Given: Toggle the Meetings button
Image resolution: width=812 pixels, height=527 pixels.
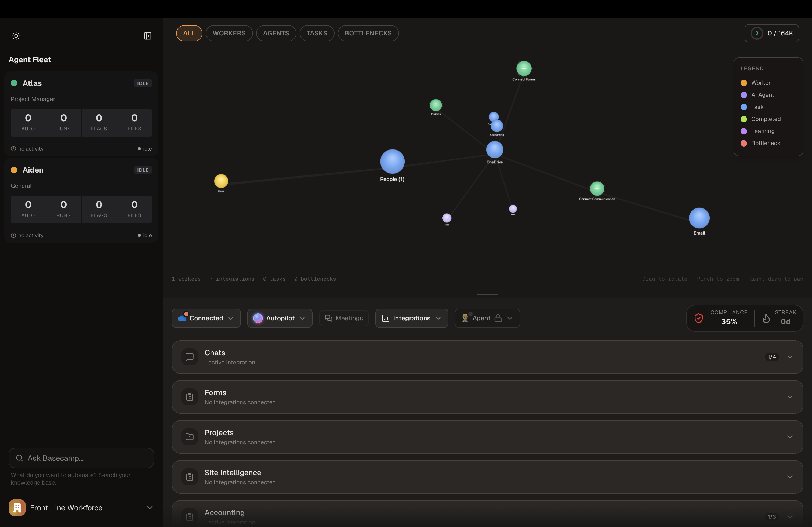Looking at the screenshot, I should (x=344, y=318).
